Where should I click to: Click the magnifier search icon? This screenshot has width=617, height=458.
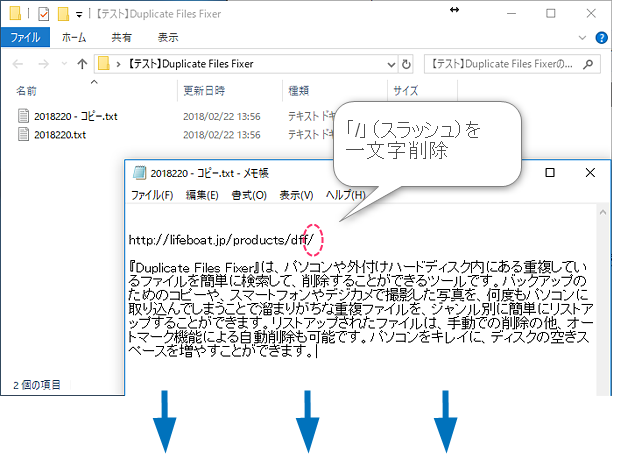pyautogui.click(x=588, y=64)
